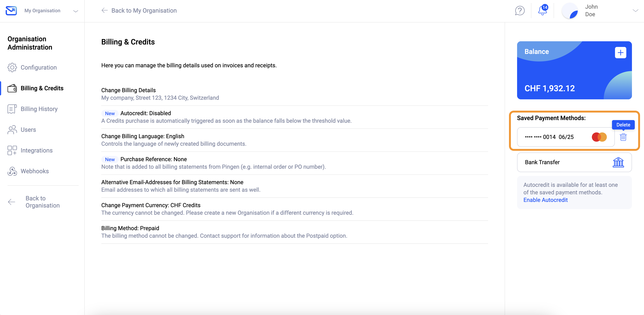Viewport: 644px width, 315px height.
Task: Click the New badge next to Purchase Reference
Action: point(110,160)
